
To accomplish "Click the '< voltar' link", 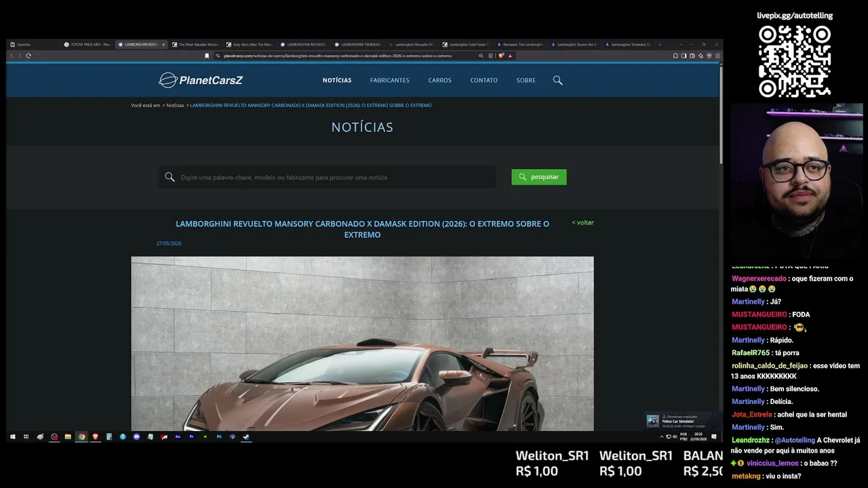I will click(583, 222).
